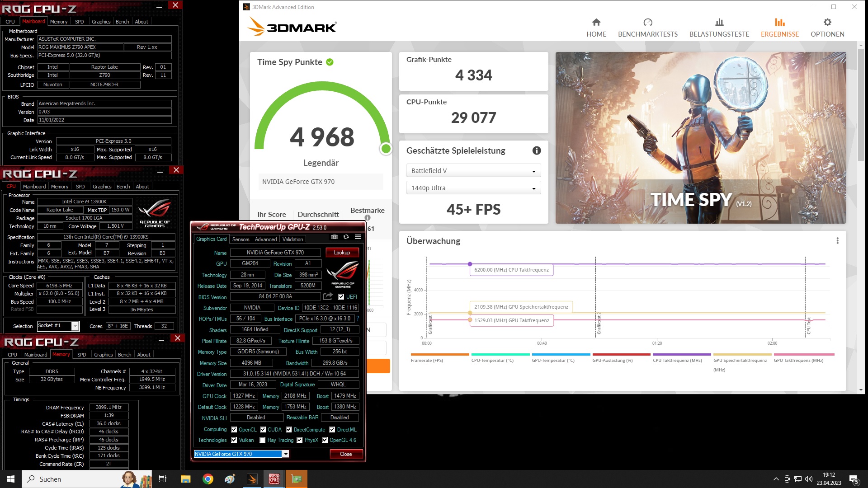868x488 pixels.
Task: Click the Lookup button in GPU-Z
Action: 342,253
